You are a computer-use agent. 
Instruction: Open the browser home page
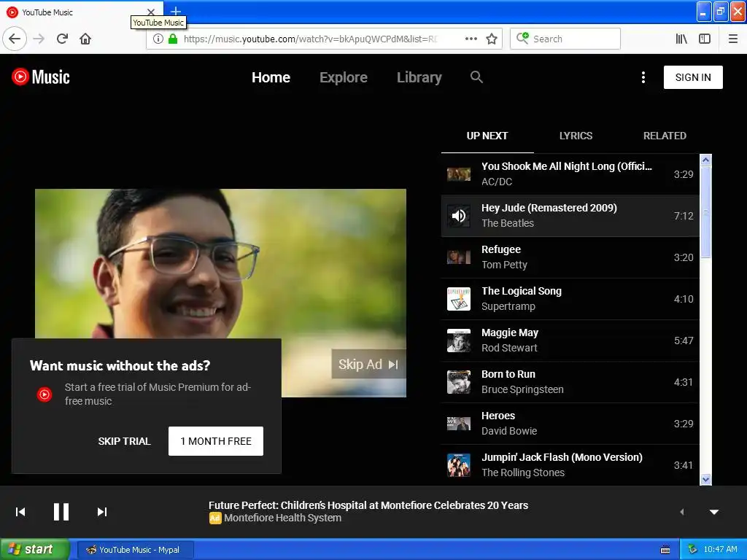pyautogui.click(x=85, y=39)
